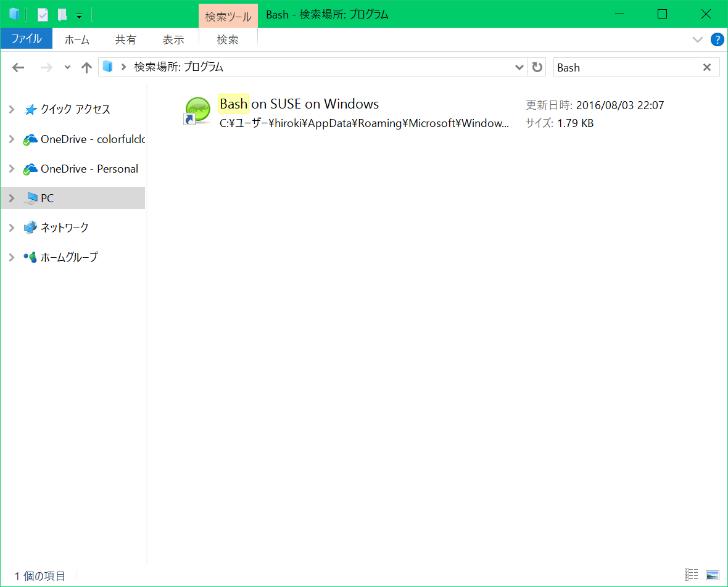Expand the OneDrive - colorfulclc node
728x587 pixels.
pyautogui.click(x=12, y=139)
